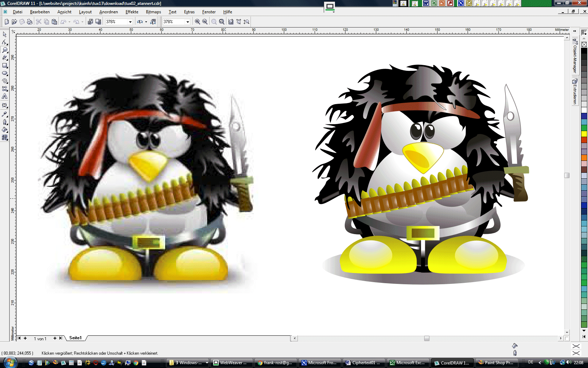Expand color palette flyout arrow at bottom

pos(584,336)
